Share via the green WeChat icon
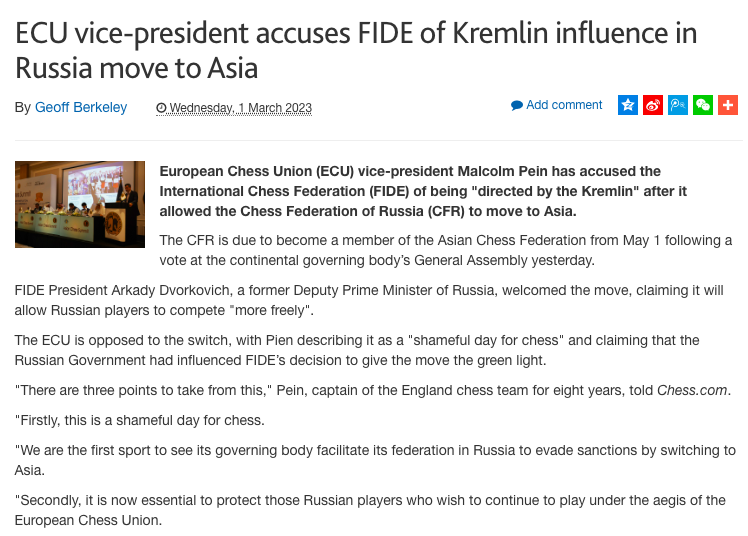 coord(703,105)
